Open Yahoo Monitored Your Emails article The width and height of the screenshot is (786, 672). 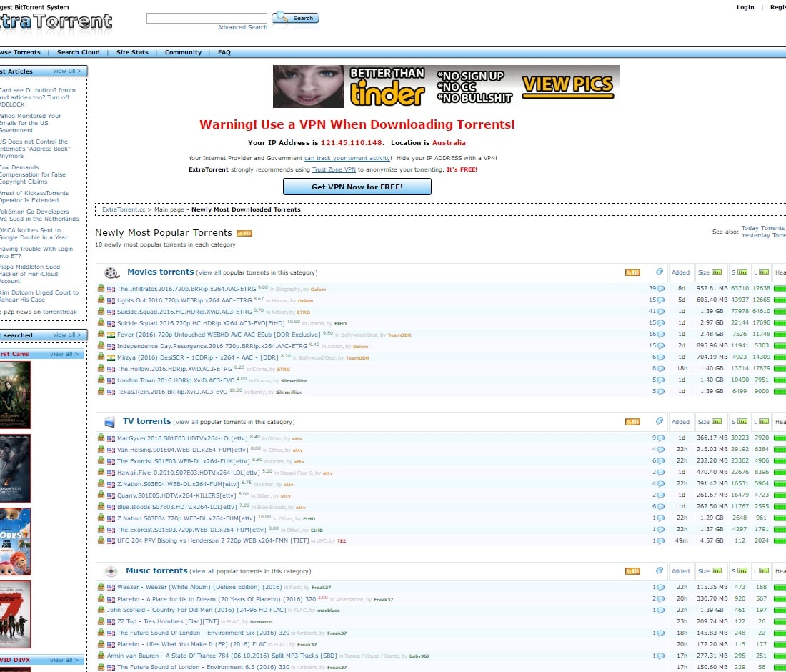click(30, 123)
